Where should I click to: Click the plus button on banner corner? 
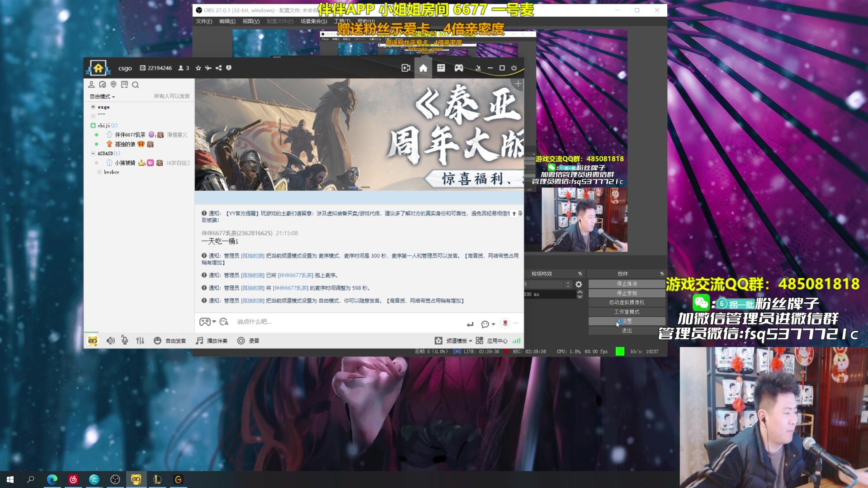518,84
